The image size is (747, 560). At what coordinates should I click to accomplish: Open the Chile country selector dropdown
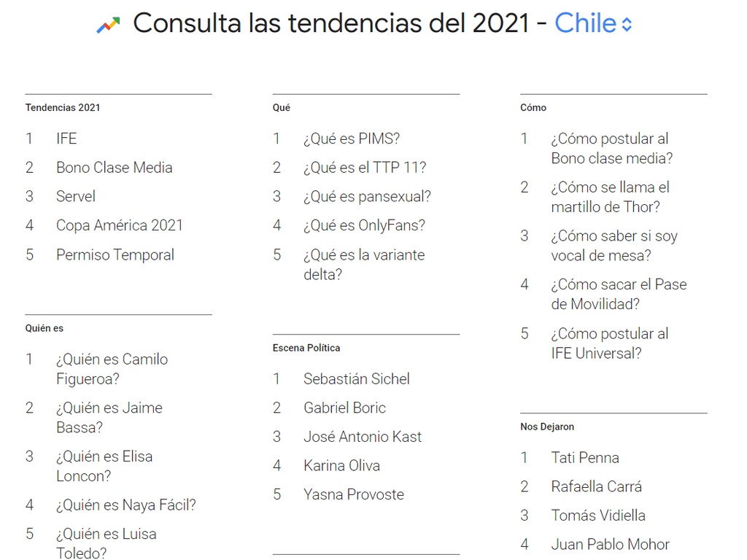[584, 23]
